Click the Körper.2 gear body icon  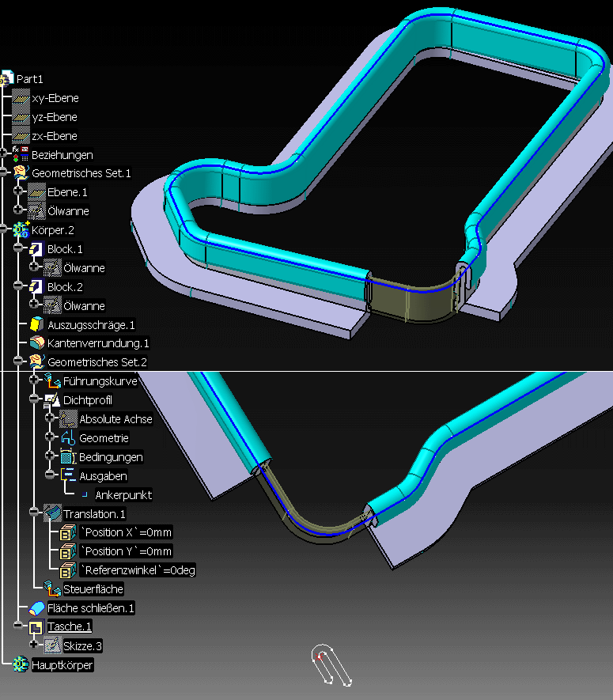pos(21,230)
